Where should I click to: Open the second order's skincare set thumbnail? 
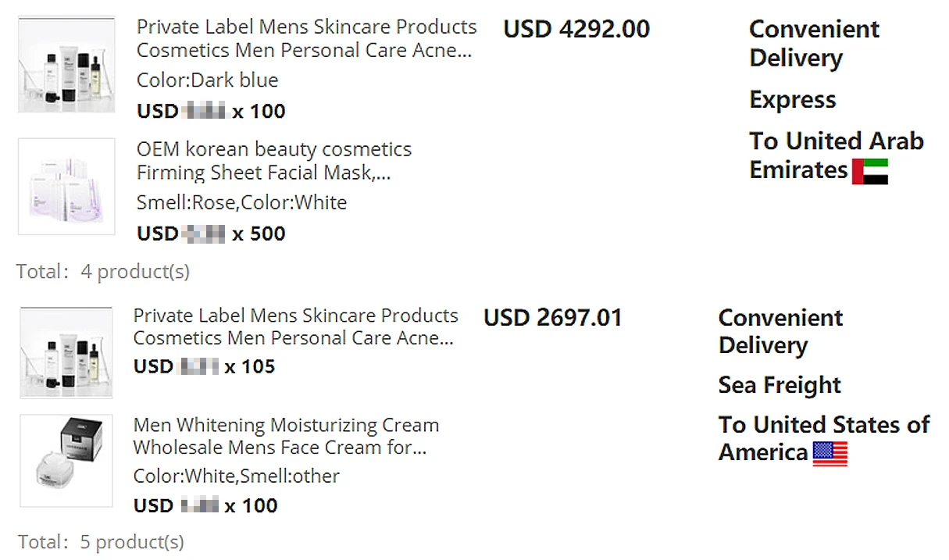click(66, 352)
